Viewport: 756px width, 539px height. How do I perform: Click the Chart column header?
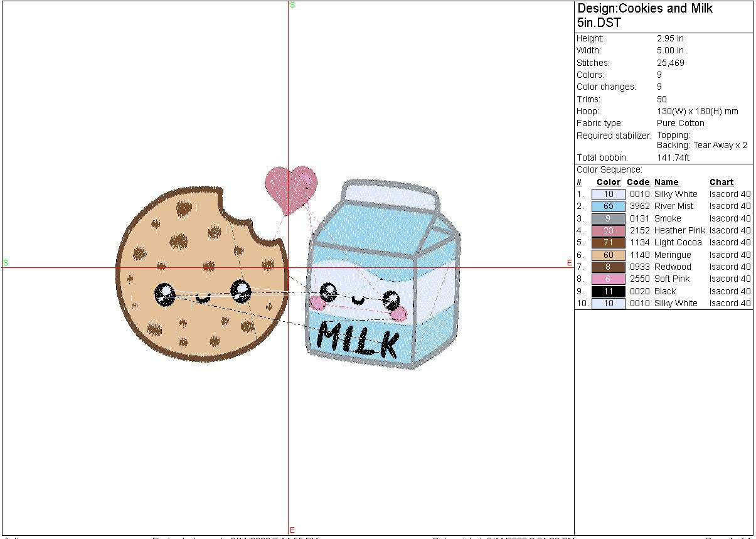pyautogui.click(x=721, y=183)
